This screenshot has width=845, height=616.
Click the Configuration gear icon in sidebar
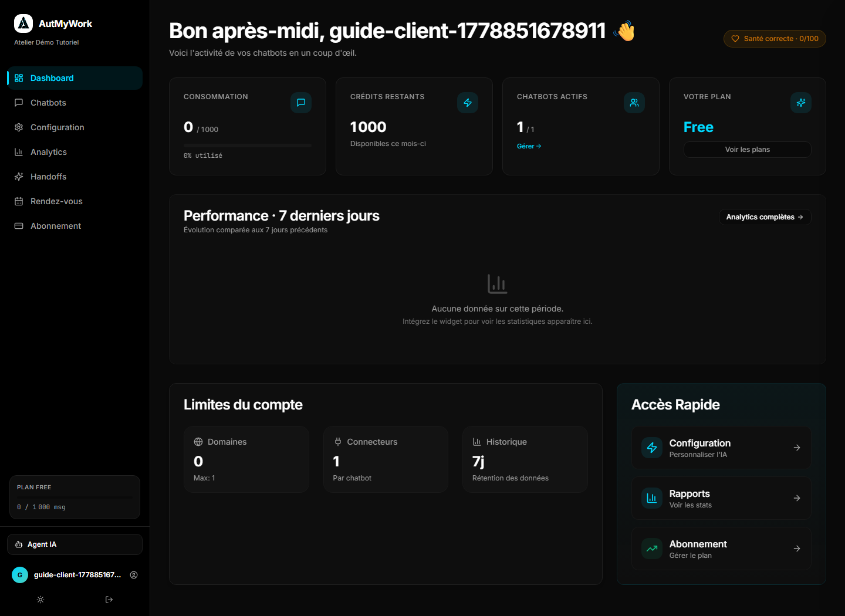19,127
